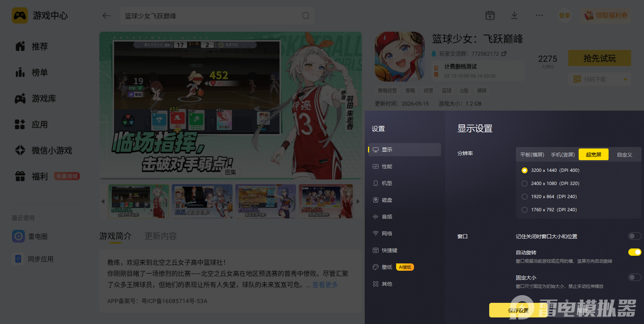Screen dimensions: 644x324
Task: Click the 电童商城 badge next to 福利
Action: 67,176
